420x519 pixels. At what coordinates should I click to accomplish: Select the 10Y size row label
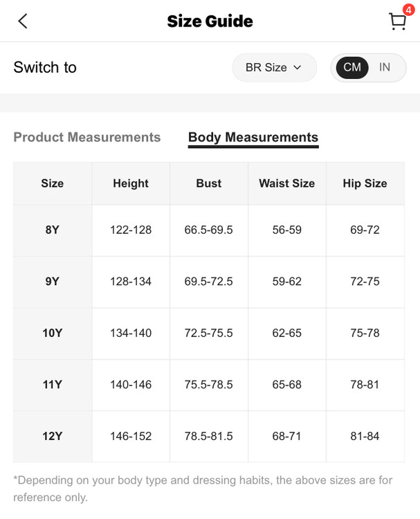[53, 333]
